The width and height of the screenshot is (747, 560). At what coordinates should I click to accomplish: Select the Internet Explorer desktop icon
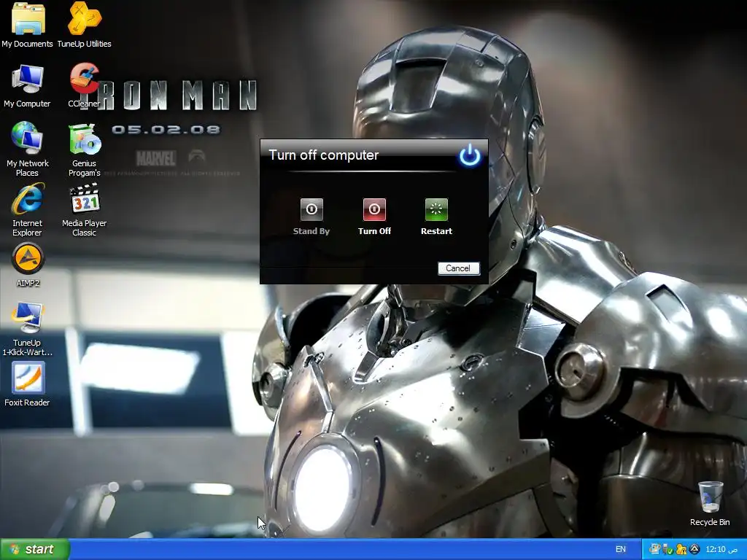coord(27,210)
